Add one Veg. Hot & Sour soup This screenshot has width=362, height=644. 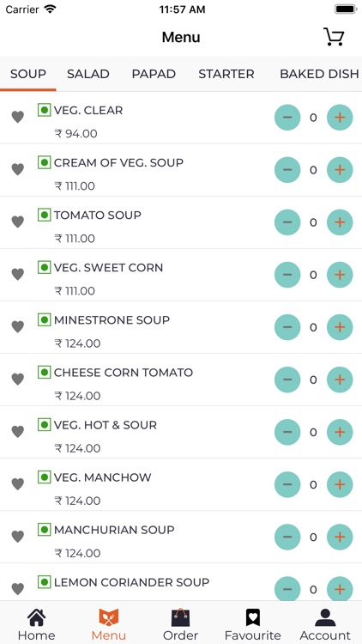coord(340,432)
